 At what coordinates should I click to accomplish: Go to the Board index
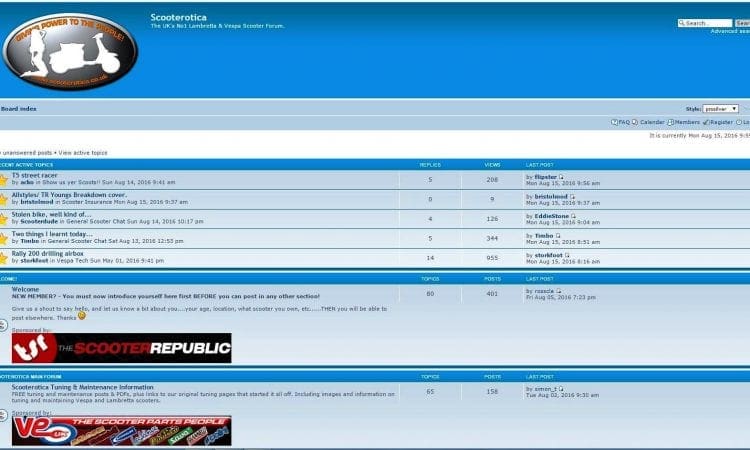tap(18, 109)
